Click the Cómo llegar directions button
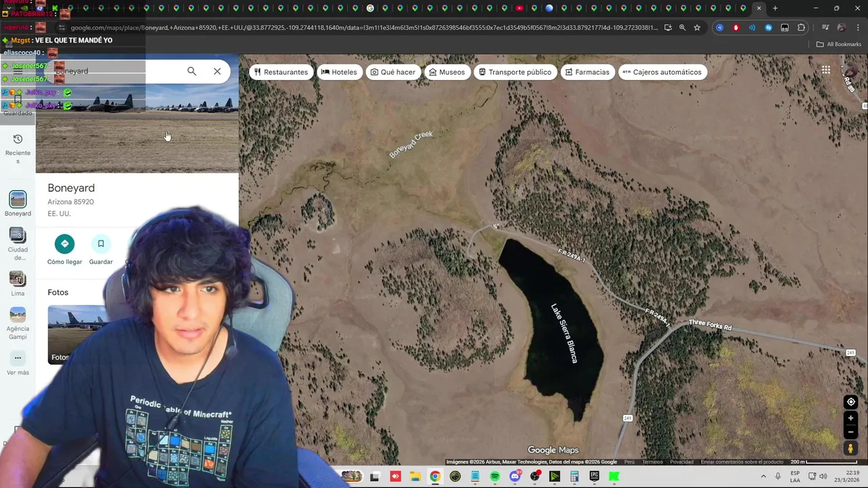The width and height of the screenshot is (868, 488). [64, 249]
